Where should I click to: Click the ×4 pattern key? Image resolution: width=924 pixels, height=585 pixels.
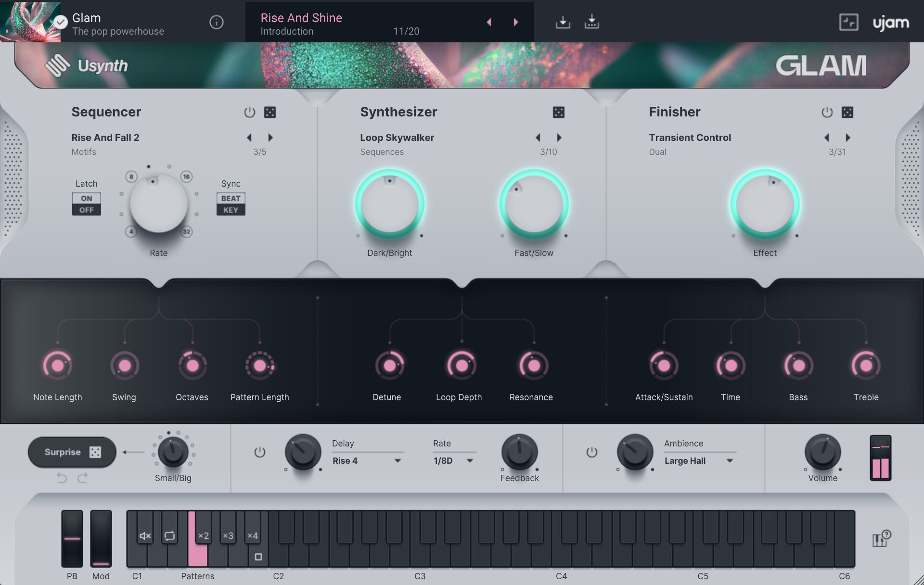(253, 528)
